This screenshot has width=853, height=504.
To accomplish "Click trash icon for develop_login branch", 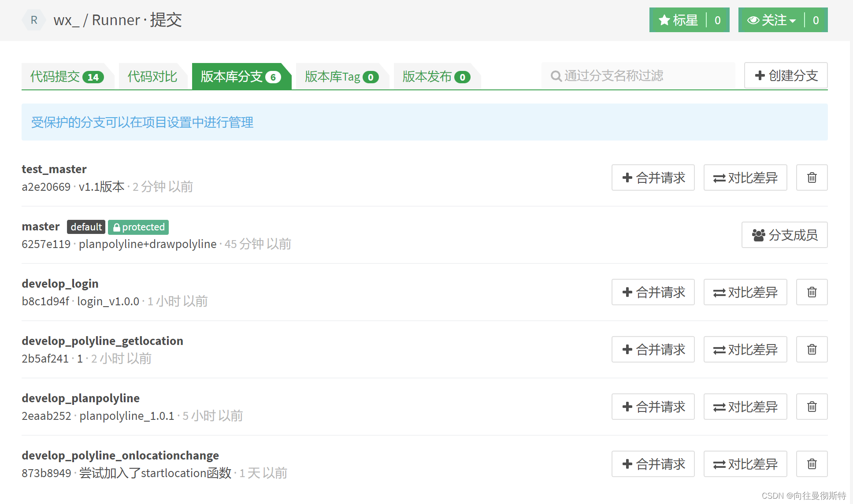I will (x=812, y=292).
